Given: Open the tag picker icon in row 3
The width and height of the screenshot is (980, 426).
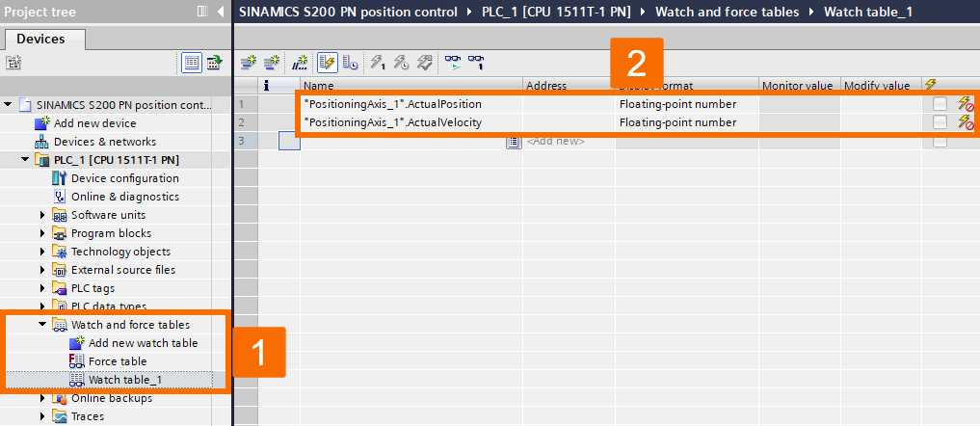Looking at the screenshot, I should click(513, 142).
